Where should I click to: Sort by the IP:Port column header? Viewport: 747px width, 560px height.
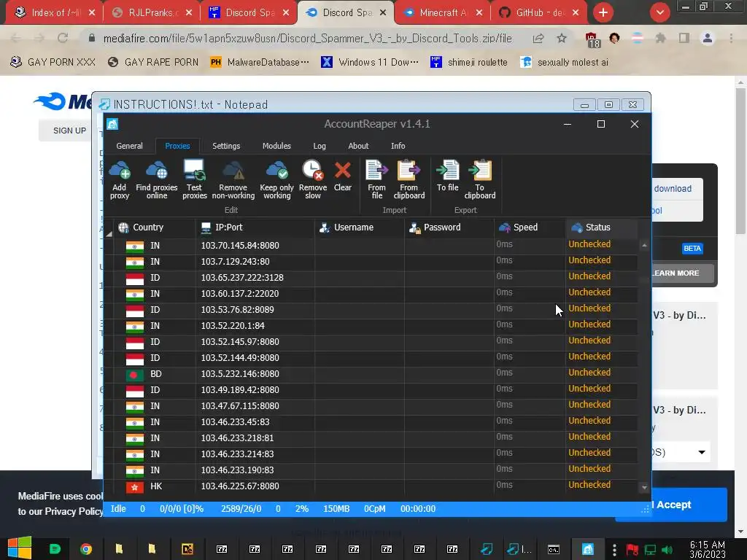[255, 227]
